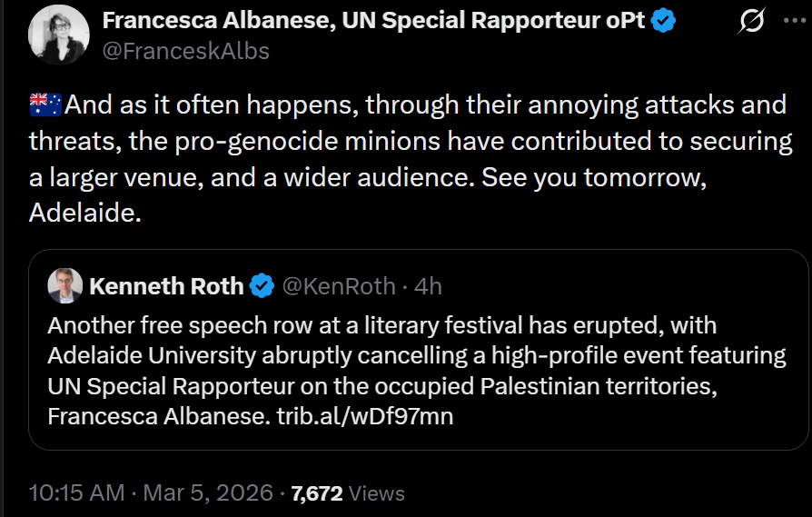Screen dimensions: 812x517
Task: Click Kenneth Roth's verified checkmark badge
Action: click(x=262, y=287)
